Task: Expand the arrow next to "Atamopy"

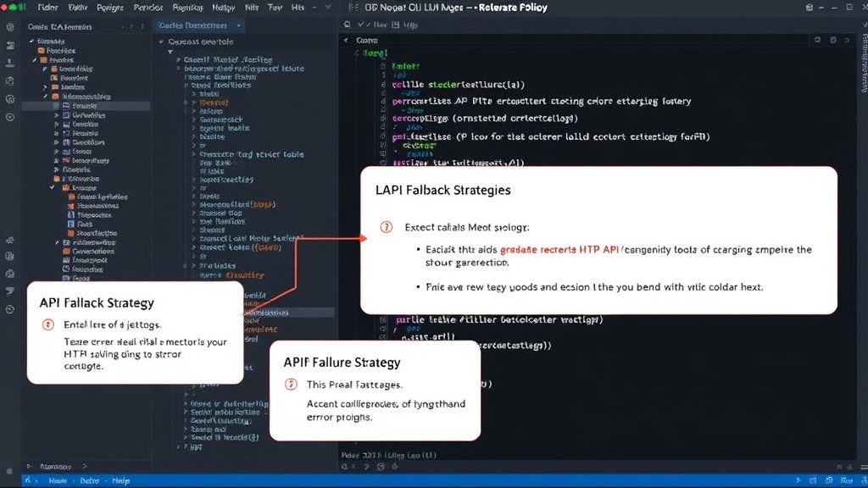Action: point(85,467)
